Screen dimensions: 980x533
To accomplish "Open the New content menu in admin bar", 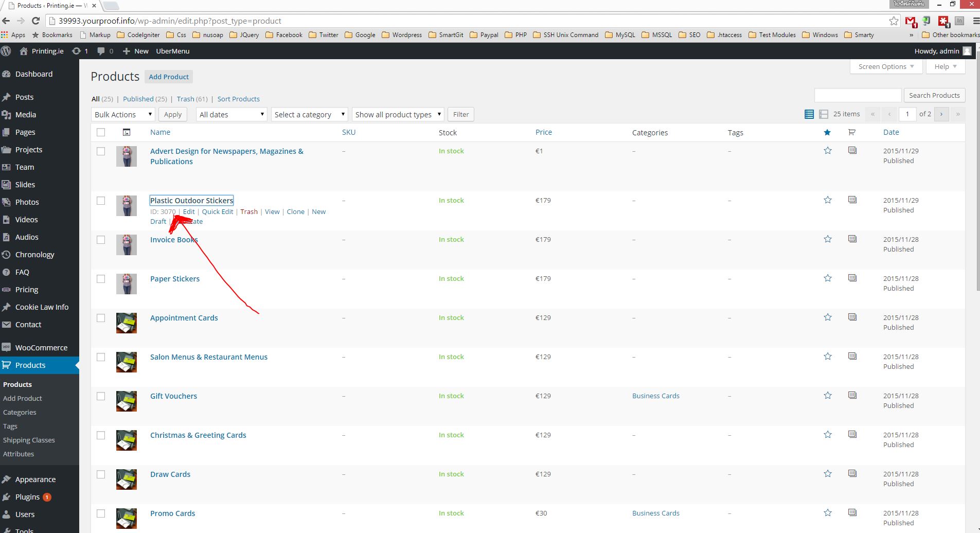I will [x=136, y=51].
